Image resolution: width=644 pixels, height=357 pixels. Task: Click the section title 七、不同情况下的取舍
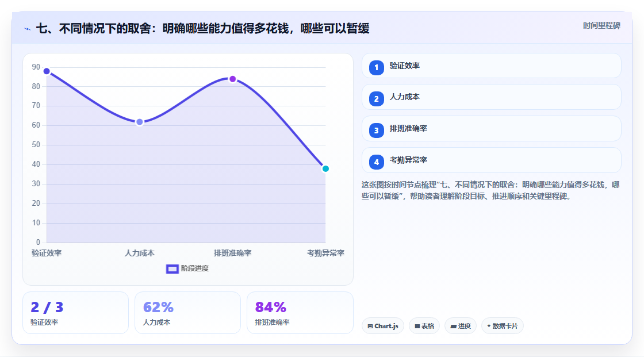click(203, 28)
